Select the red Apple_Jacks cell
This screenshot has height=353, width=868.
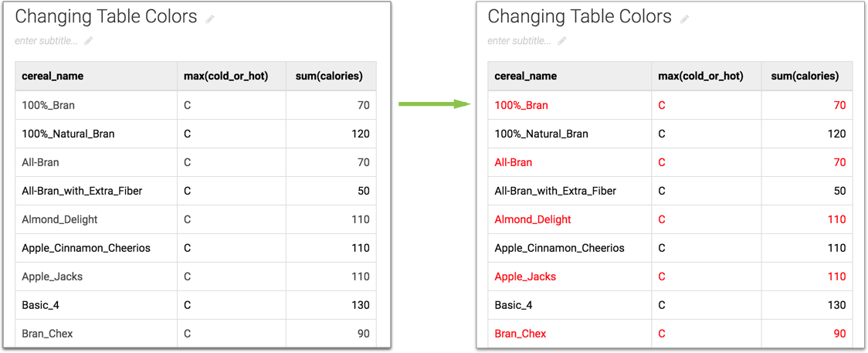525,277
